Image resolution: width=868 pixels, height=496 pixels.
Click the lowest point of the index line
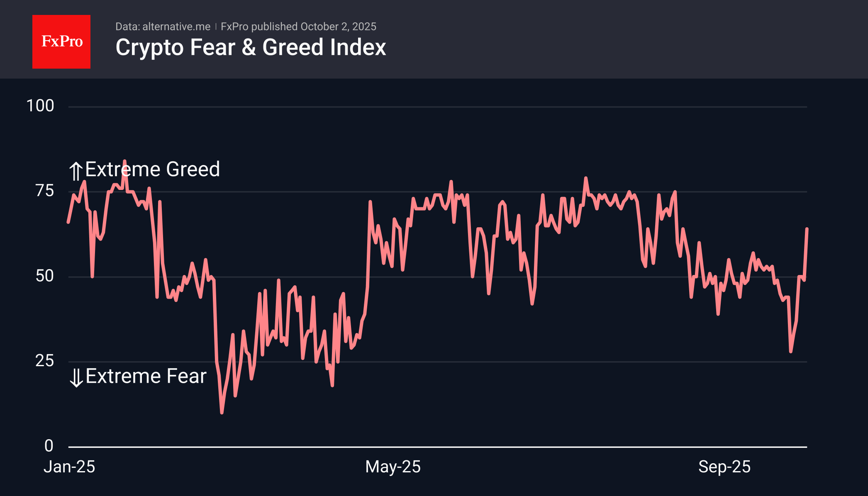pos(222,413)
